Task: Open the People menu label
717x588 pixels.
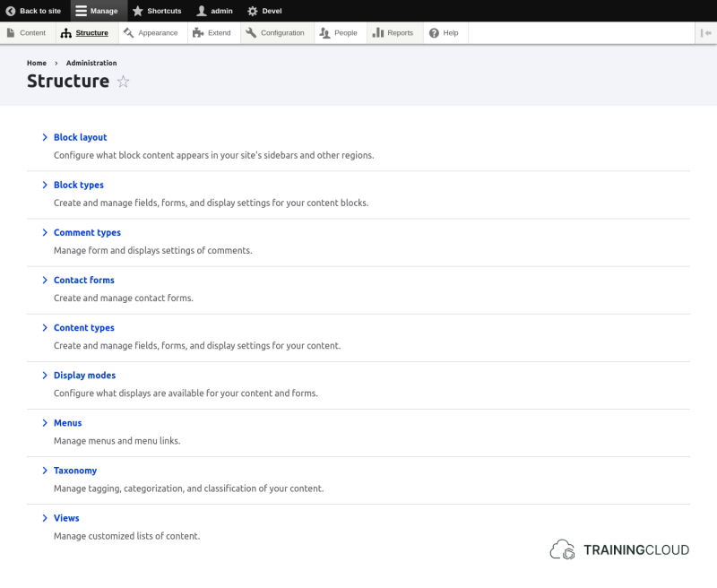Action: (x=346, y=33)
